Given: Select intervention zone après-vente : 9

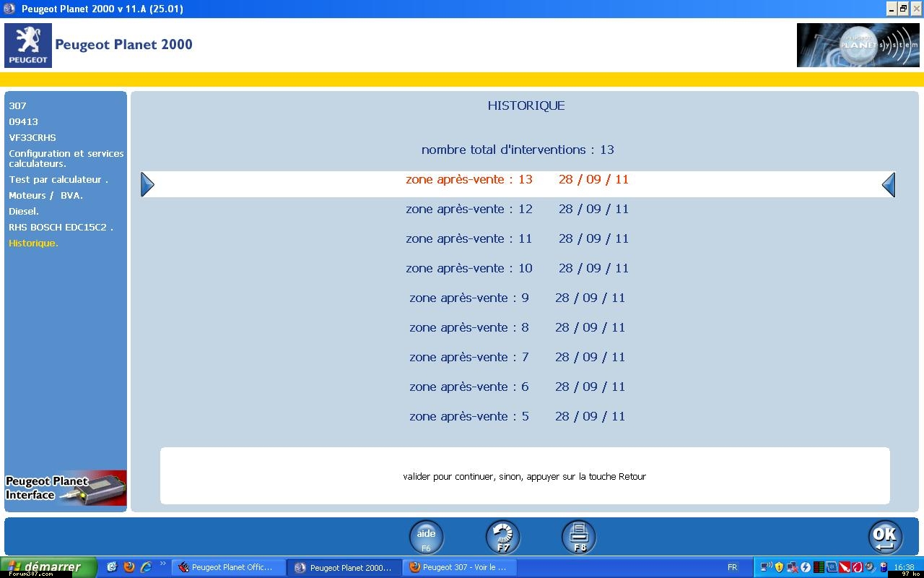Looking at the screenshot, I should [x=517, y=298].
